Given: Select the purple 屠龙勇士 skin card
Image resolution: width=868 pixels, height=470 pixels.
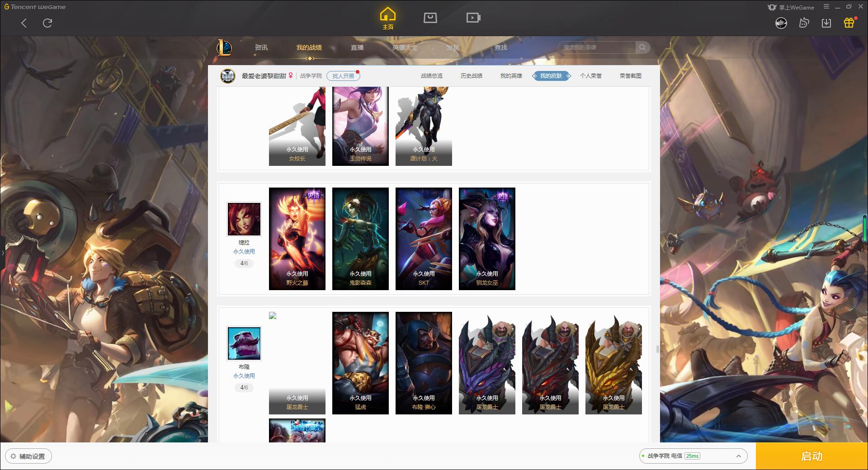Looking at the screenshot, I should point(487,363).
